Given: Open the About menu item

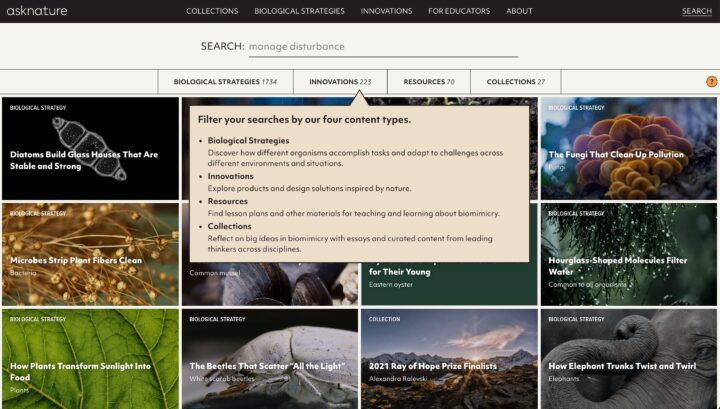Looking at the screenshot, I should tap(519, 11).
